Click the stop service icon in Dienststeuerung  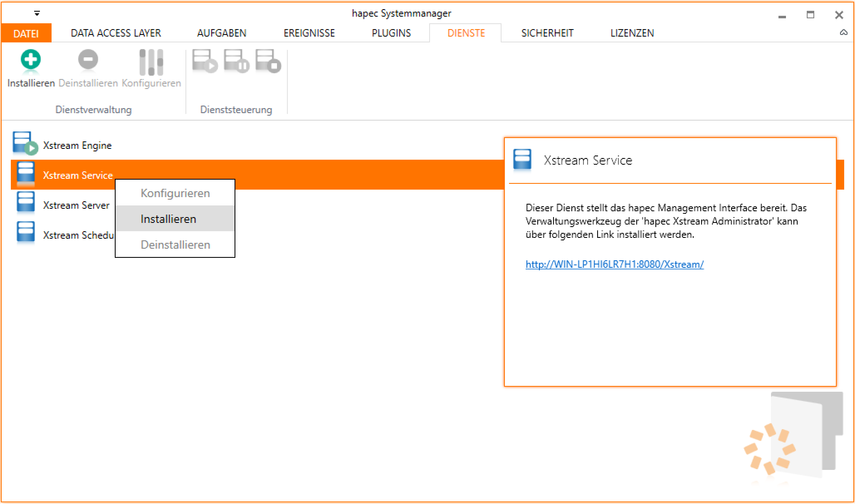tap(268, 61)
